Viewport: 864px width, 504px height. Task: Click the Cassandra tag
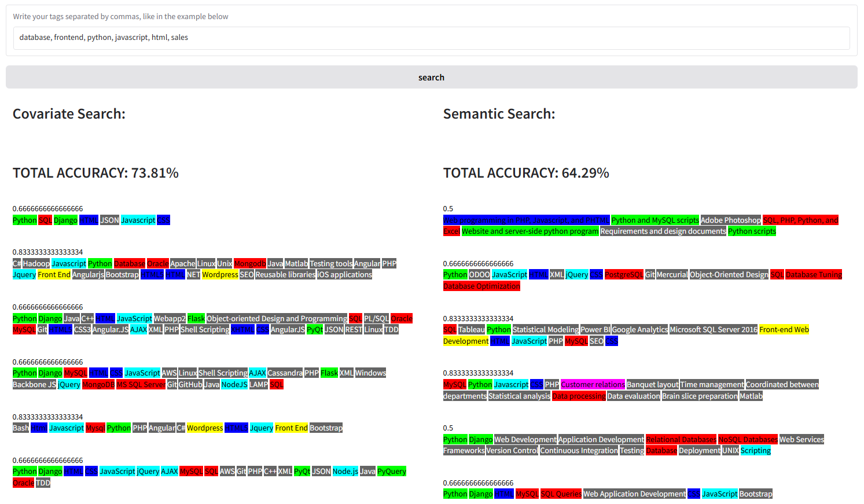[285, 373]
